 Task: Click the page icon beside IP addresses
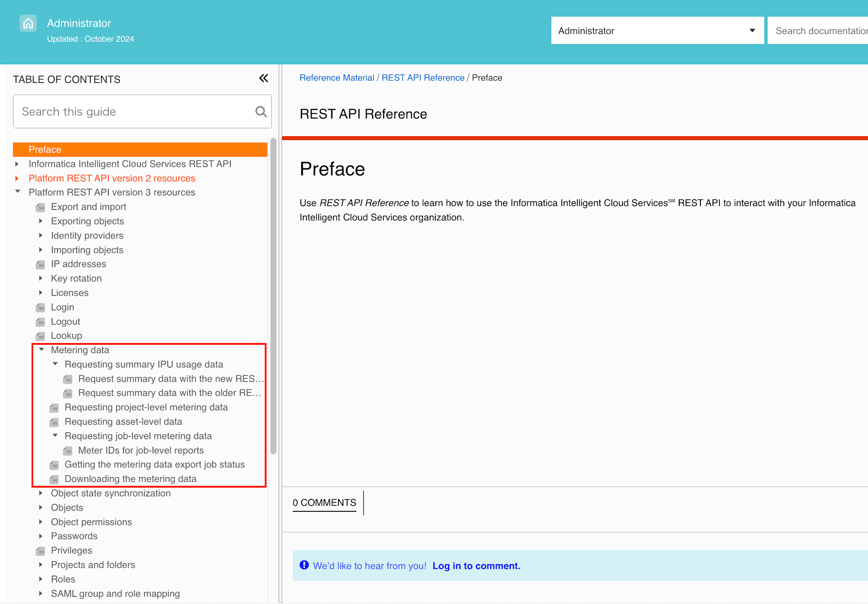click(x=40, y=264)
